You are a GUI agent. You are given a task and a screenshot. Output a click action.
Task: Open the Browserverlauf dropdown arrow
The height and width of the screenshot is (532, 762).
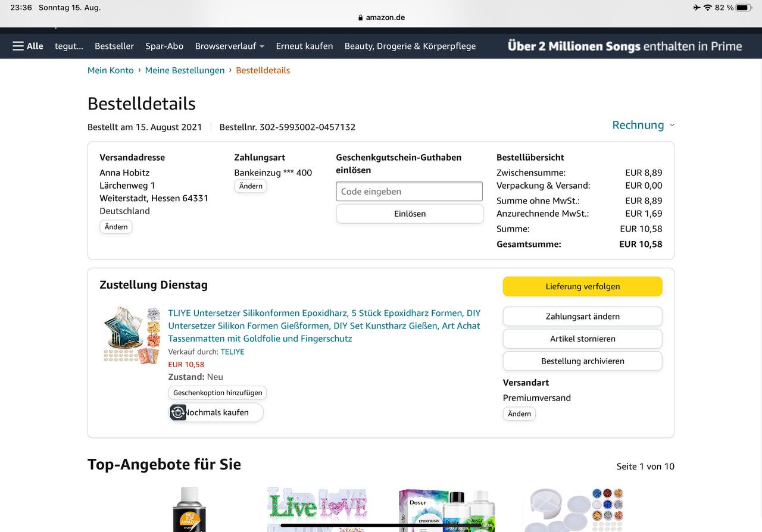[262, 46]
